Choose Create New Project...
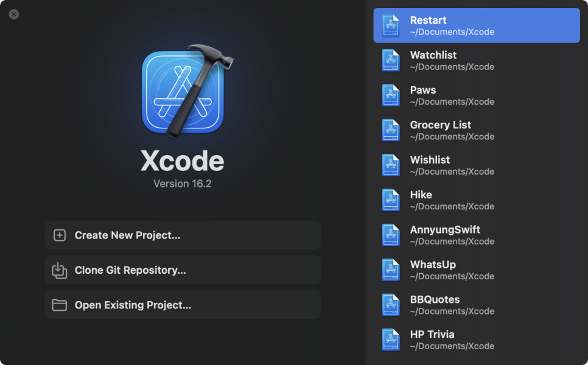 [x=183, y=235]
